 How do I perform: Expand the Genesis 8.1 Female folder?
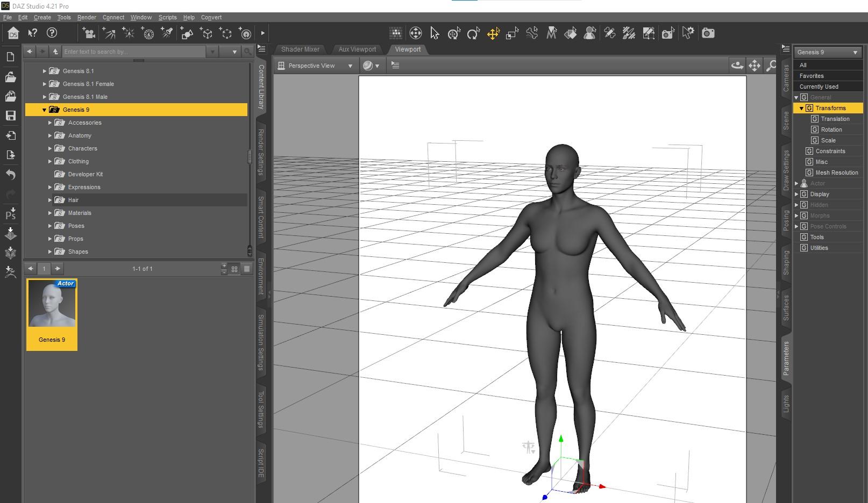[x=45, y=84]
